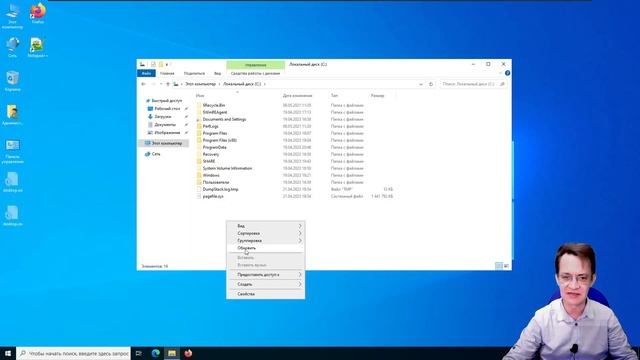The width and height of the screenshot is (640, 360).
Task: Select the Program Files (x86) folder
Action: [220, 140]
